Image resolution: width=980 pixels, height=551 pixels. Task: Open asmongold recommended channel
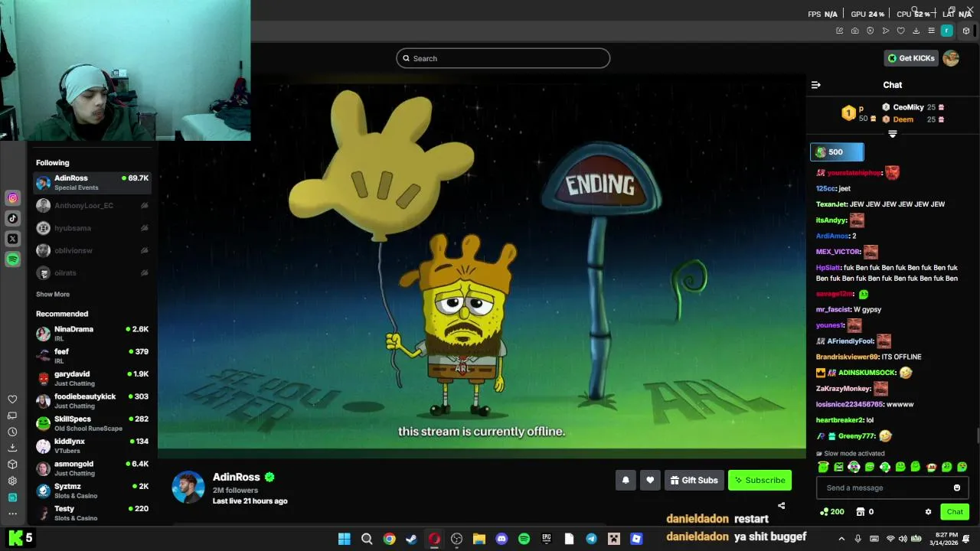click(92, 468)
